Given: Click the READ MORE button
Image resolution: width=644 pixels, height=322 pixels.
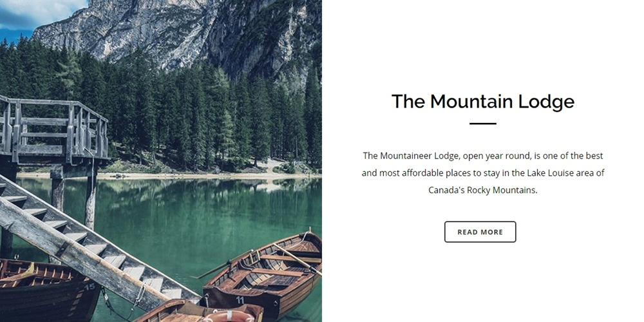Looking at the screenshot, I should tap(480, 232).
